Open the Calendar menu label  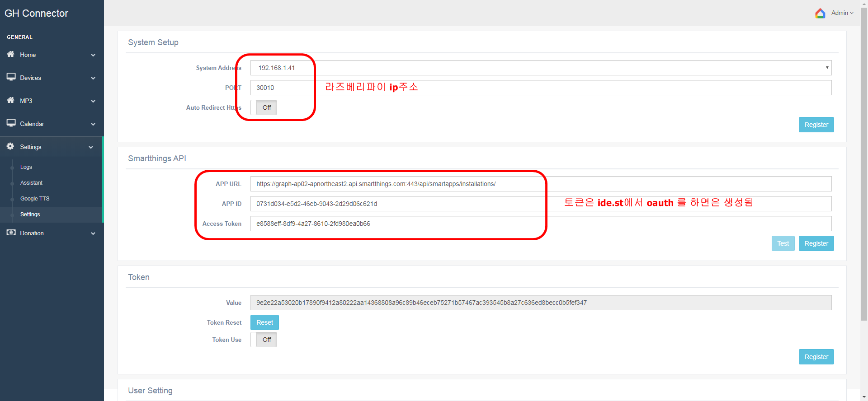(32, 124)
